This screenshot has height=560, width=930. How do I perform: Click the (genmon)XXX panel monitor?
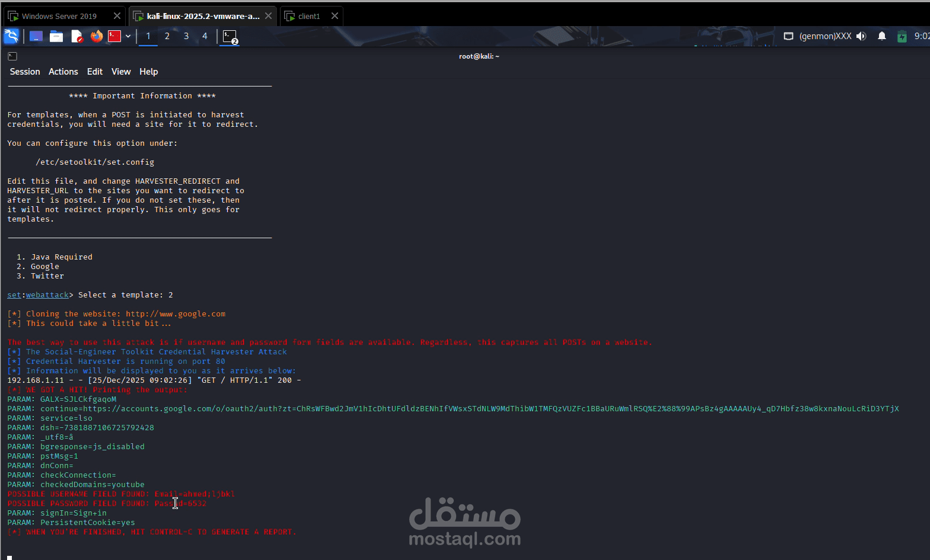[825, 36]
